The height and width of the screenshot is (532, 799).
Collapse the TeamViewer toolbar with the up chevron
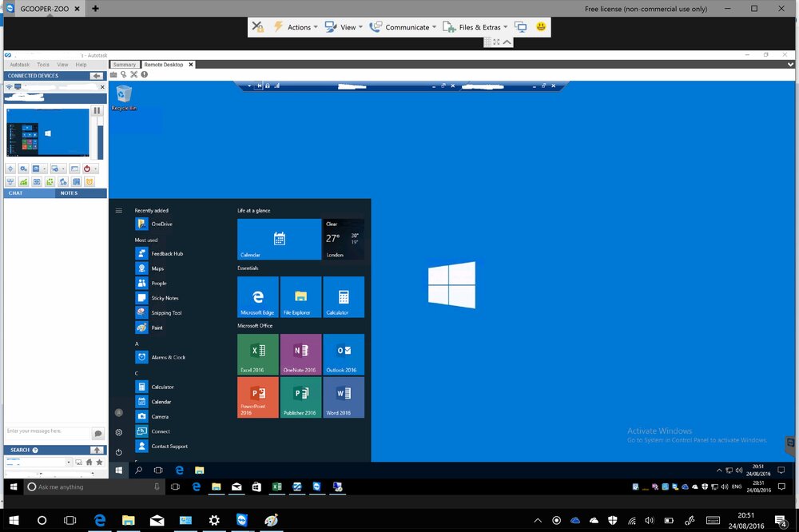tap(507, 42)
